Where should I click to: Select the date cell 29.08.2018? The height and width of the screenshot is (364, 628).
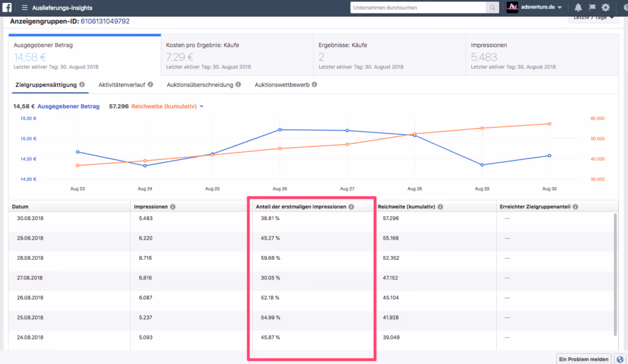point(30,238)
